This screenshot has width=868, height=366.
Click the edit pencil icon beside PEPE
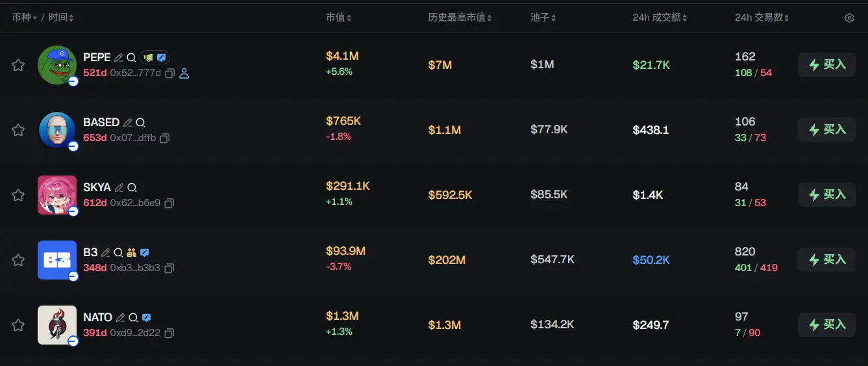coord(118,58)
